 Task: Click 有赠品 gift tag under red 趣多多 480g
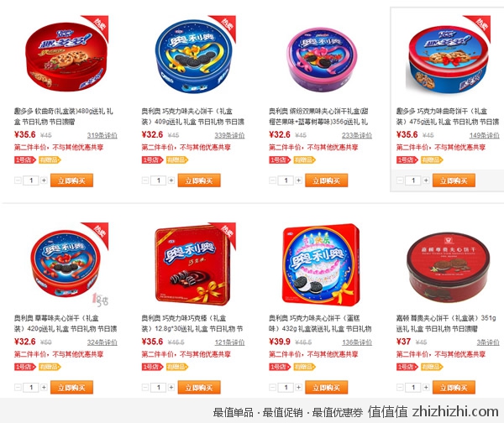pyautogui.click(x=50, y=160)
